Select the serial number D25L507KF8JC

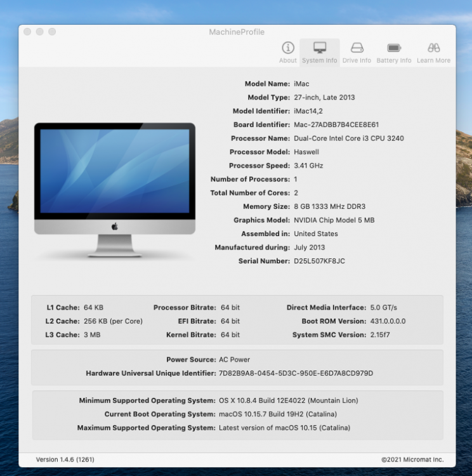click(319, 261)
